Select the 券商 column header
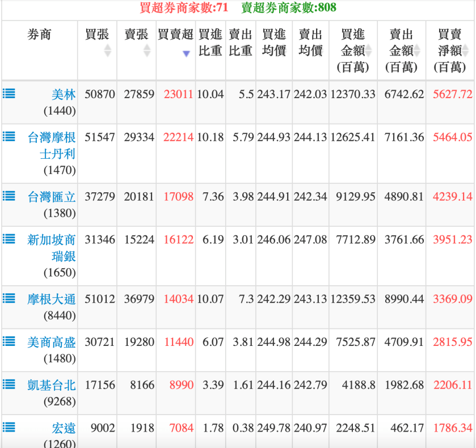The height and width of the screenshot is (448, 476). tap(39, 32)
